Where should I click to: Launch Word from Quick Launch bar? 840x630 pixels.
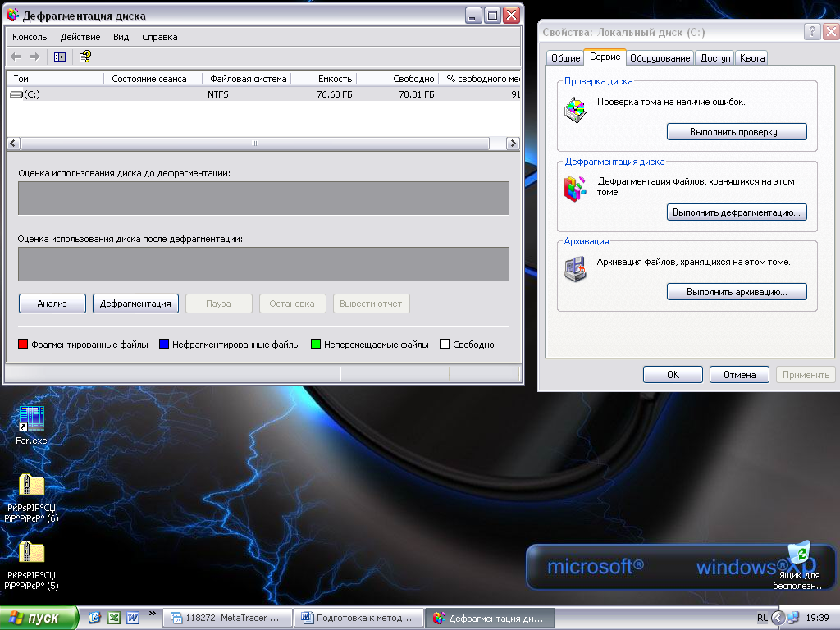pos(133,618)
